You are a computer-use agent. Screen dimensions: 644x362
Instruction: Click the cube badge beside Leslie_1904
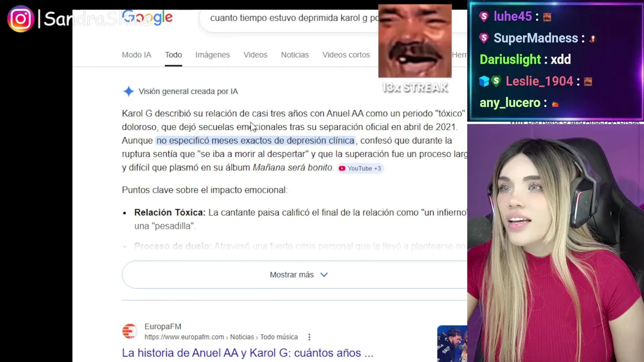coord(484,81)
